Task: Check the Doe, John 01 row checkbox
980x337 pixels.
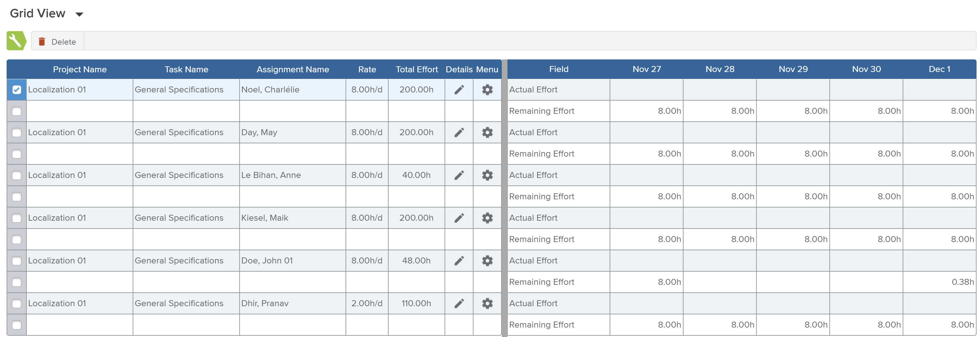Action: coord(17,261)
